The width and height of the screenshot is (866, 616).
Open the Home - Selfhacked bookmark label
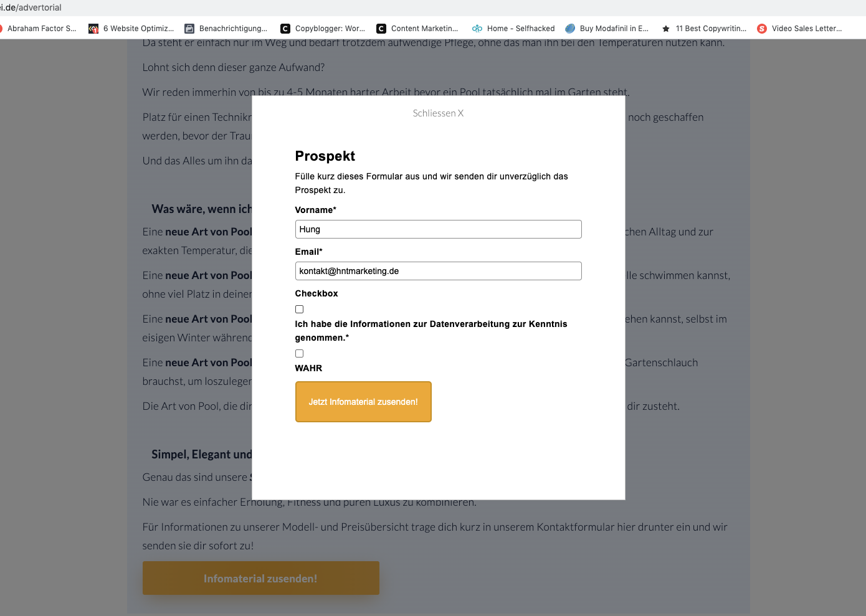click(x=521, y=29)
